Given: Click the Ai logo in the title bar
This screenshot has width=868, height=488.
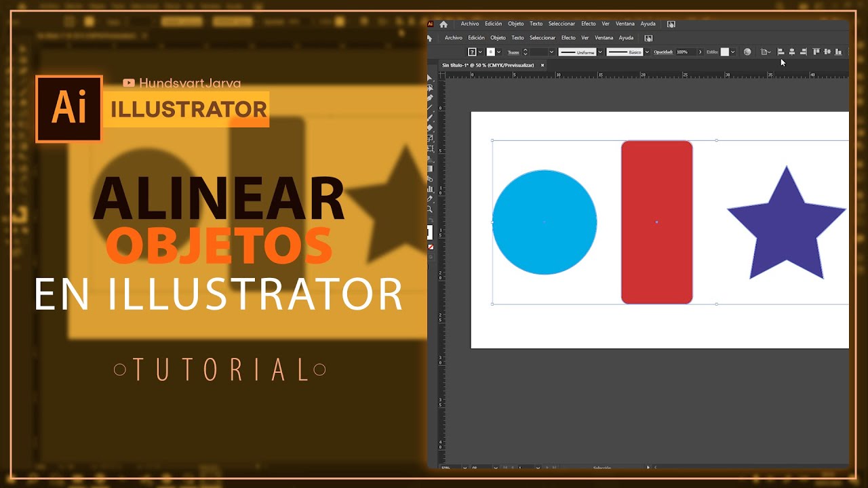Looking at the screenshot, I should pos(430,24).
